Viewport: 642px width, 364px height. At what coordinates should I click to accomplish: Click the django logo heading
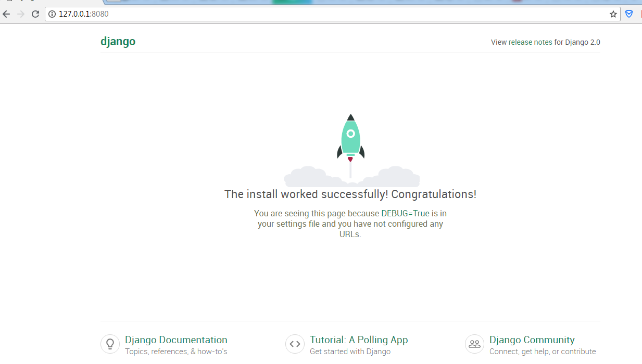click(118, 42)
